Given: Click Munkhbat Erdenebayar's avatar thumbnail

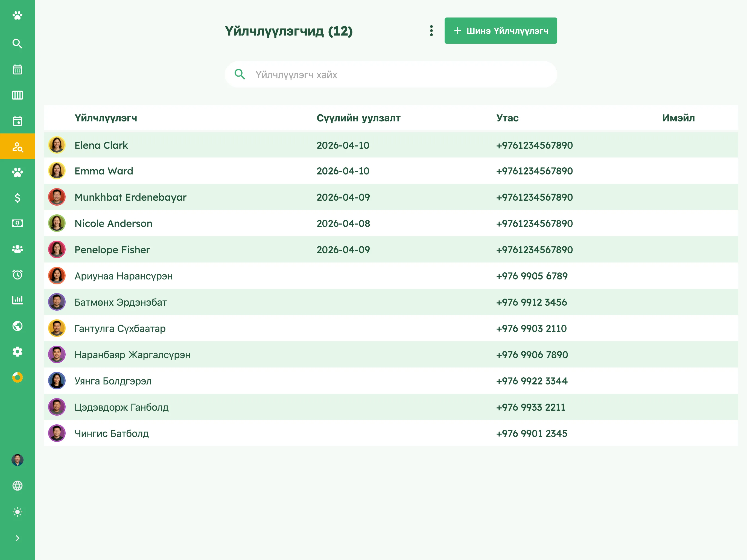Looking at the screenshot, I should tap(57, 197).
